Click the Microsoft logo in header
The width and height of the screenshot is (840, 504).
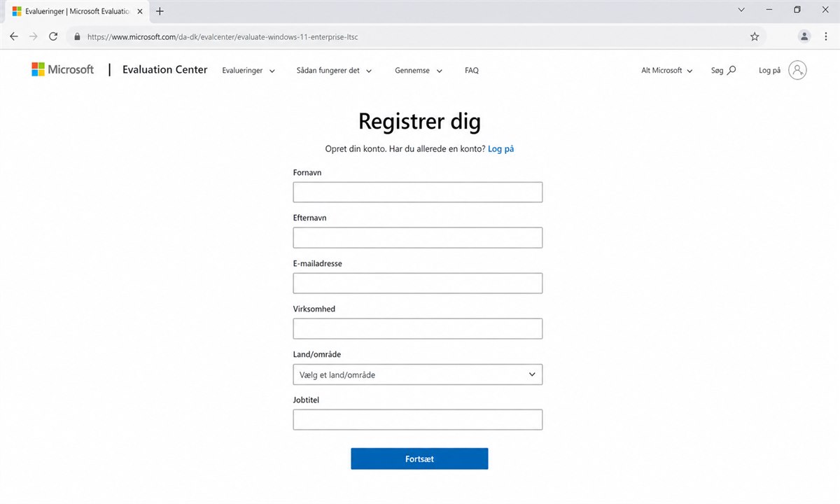click(x=62, y=69)
